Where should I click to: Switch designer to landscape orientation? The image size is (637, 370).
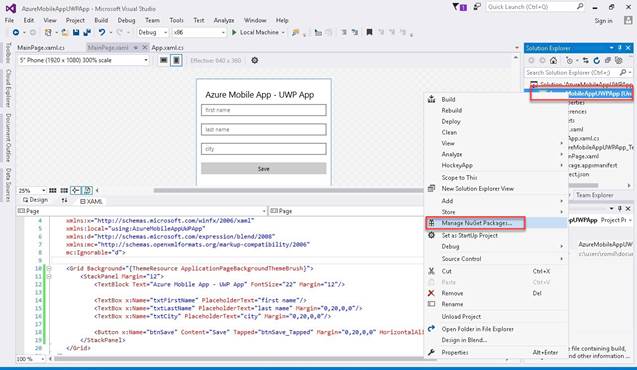tap(163, 61)
